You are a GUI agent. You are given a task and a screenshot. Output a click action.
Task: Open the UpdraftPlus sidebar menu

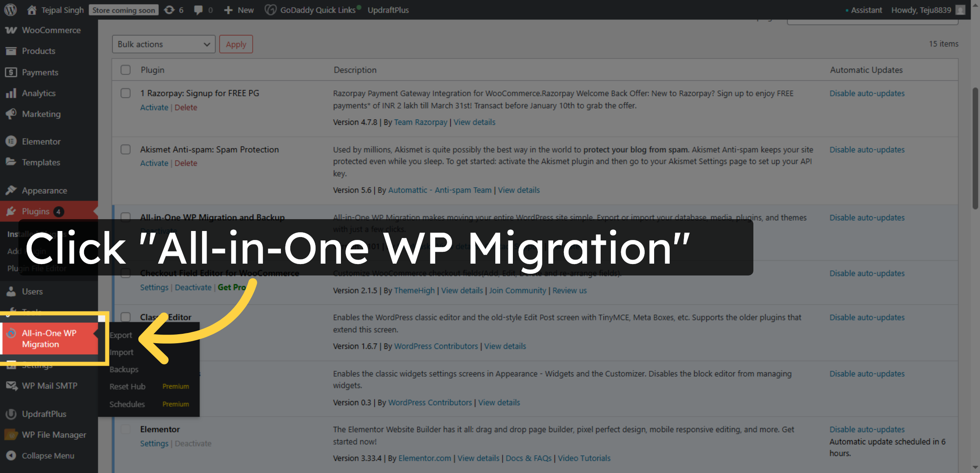tap(44, 414)
